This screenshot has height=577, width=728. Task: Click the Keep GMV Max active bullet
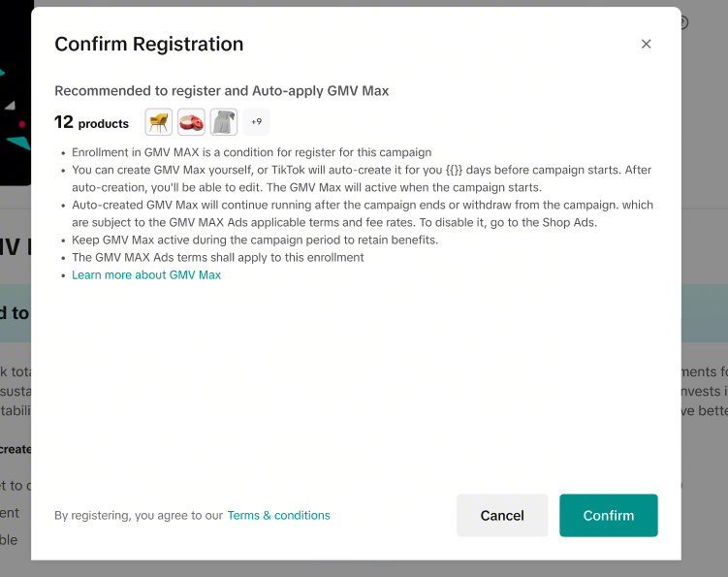(255, 240)
